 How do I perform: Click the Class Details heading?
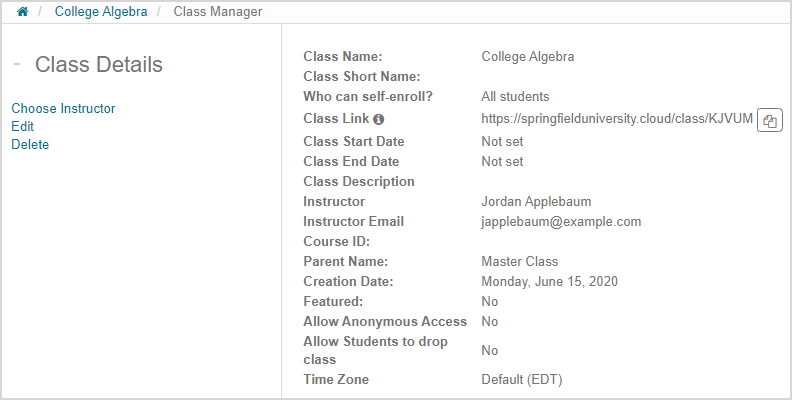pyautogui.click(x=99, y=65)
